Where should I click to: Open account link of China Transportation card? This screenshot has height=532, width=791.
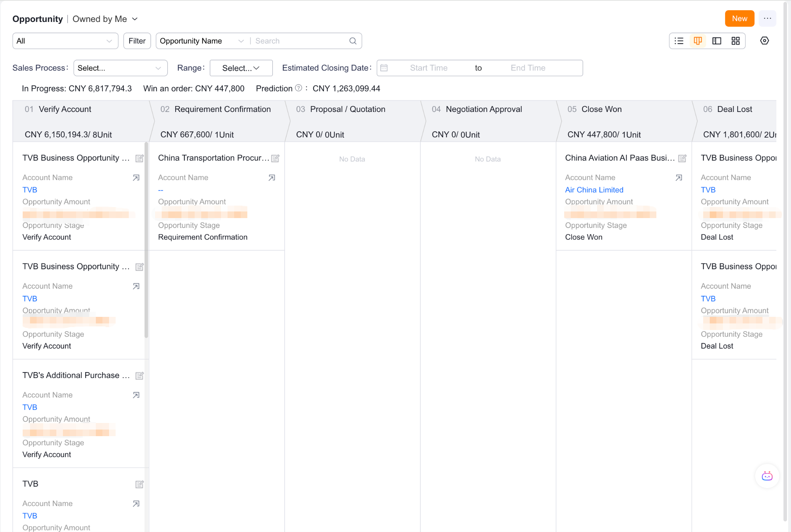click(x=272, y=178)
